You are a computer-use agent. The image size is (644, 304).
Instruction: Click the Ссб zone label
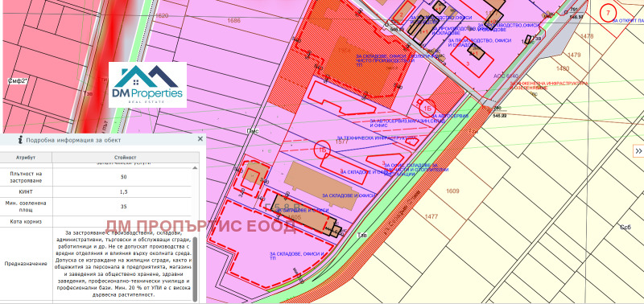pyautogui.click(x=625, y=227)
